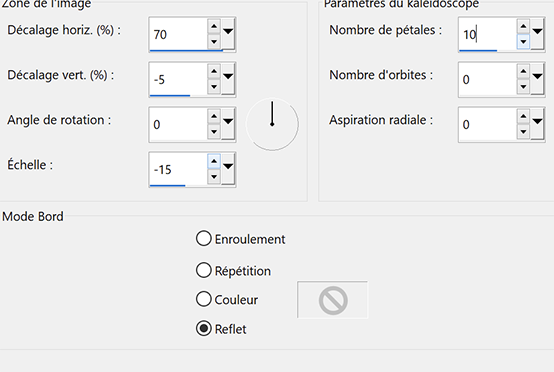554x372 pixels.
Task: Open the Nombre de pétales dropdown arrow
Action: pyautogui.click(x=537, y=33)
